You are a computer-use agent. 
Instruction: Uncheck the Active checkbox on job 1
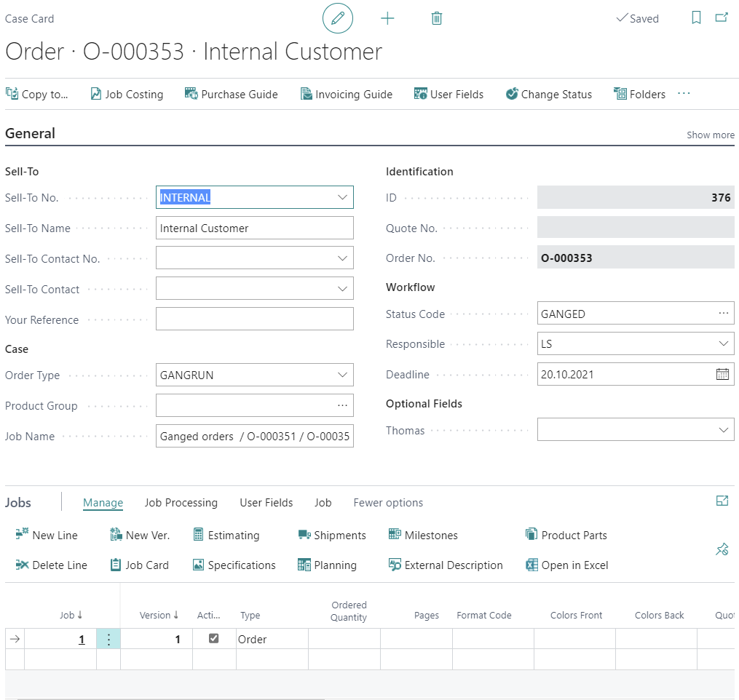pyautogui.click(x=213, y=639)
